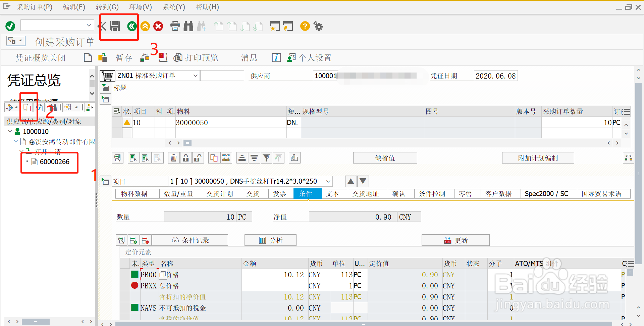Click the 附加计划编制 button
This screenshot has height=326, width=644.
point(538,158)
